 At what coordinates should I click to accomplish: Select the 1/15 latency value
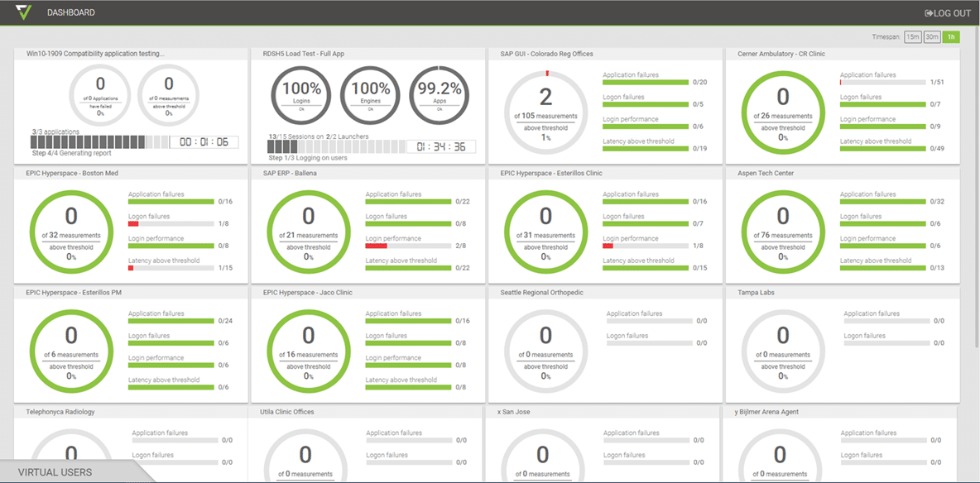click(225, 268)
